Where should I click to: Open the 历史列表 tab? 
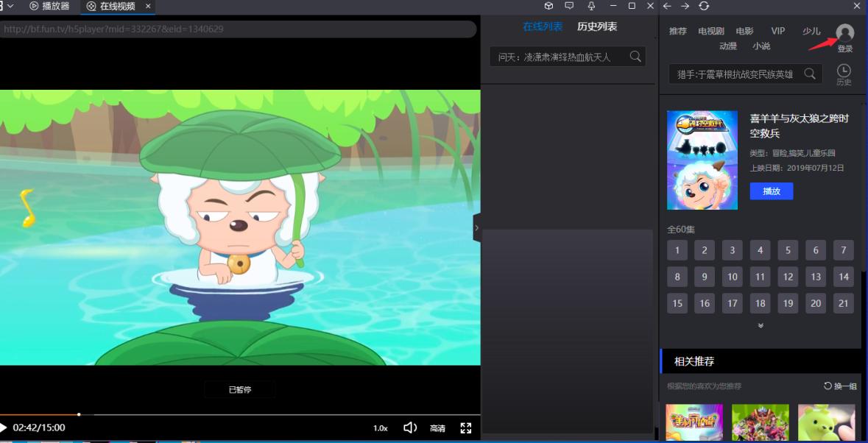pos(597,26)
